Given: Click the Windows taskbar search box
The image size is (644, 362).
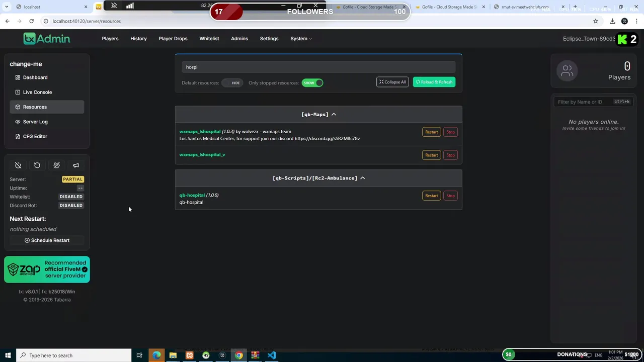Looking at the screenshot, I should click(x=74, y=355).
